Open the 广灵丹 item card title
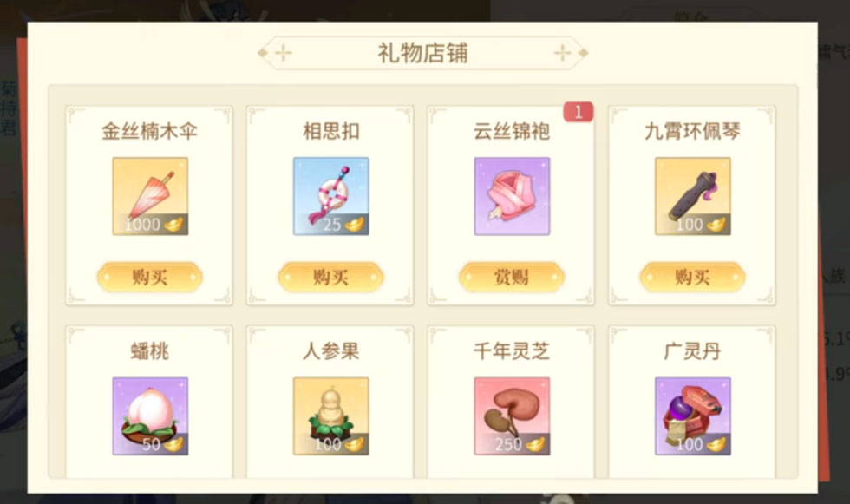The height and width of the screenshot is (504, 850). pos(693,351)
